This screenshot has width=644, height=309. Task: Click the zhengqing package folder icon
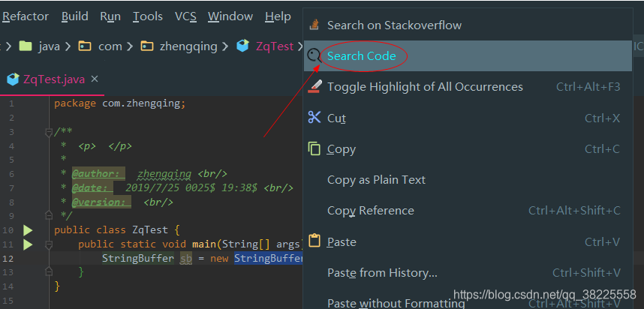pyautogui.click(x=146, y=46)
